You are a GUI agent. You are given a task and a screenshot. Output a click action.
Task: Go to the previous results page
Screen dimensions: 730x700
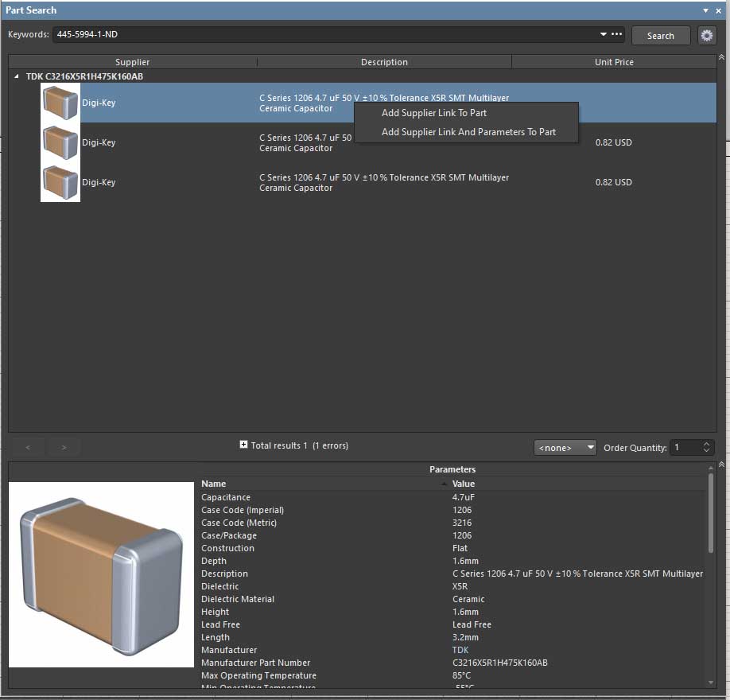coord(29,448)
